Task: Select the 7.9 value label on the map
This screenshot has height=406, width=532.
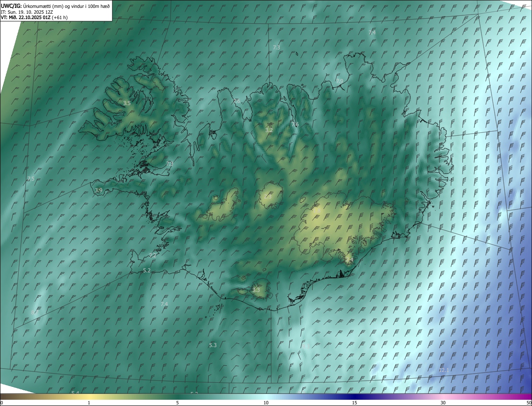Action: (340, 81)
